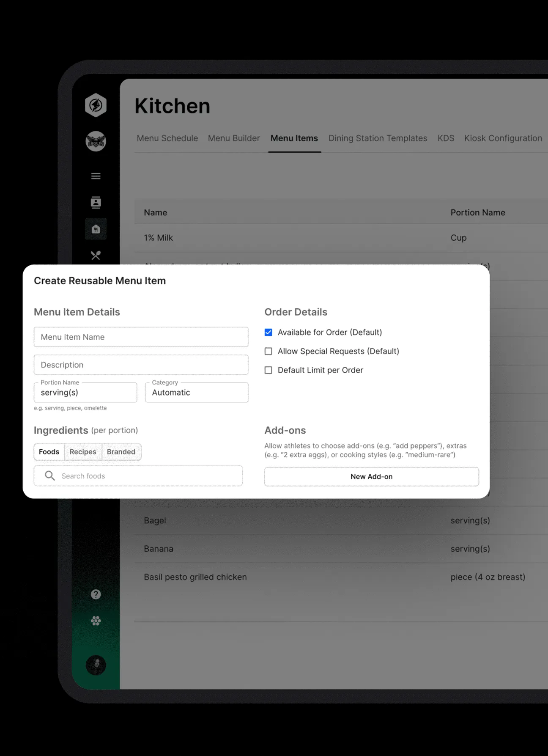Image resolution: width=548 pixels, height=756 pixels.
Task: Enable Default Limit per Order
Action: (269, 370)
